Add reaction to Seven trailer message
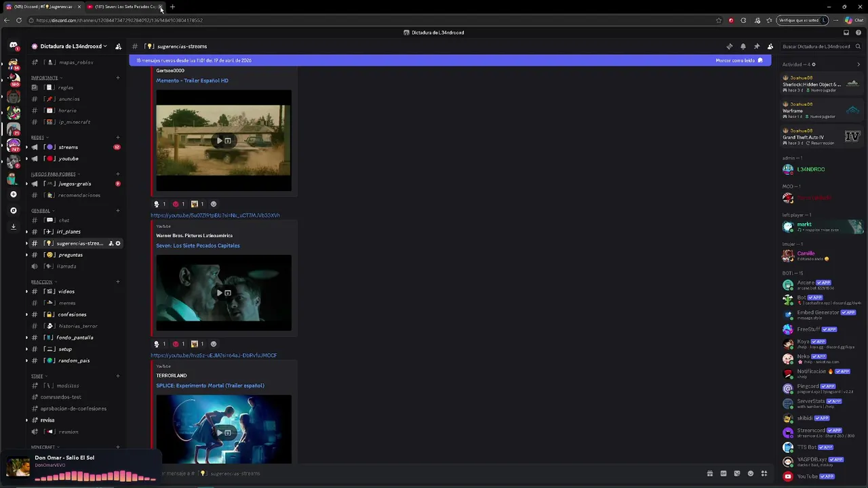 pos(214,344)
